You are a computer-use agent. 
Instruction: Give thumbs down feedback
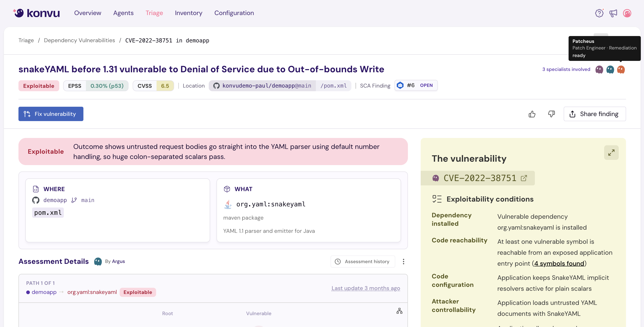(x=551, y=114)
